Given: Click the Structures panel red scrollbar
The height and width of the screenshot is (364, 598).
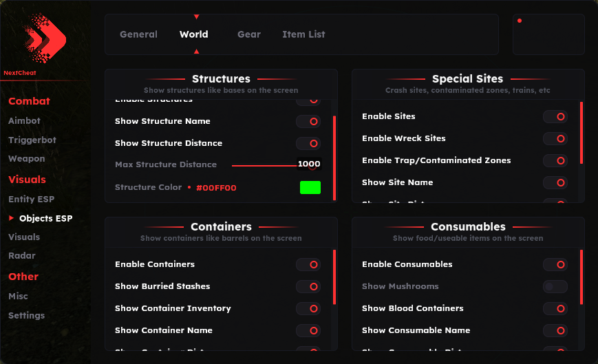Looking at the screenshot, I should click(x=334, y=157).
